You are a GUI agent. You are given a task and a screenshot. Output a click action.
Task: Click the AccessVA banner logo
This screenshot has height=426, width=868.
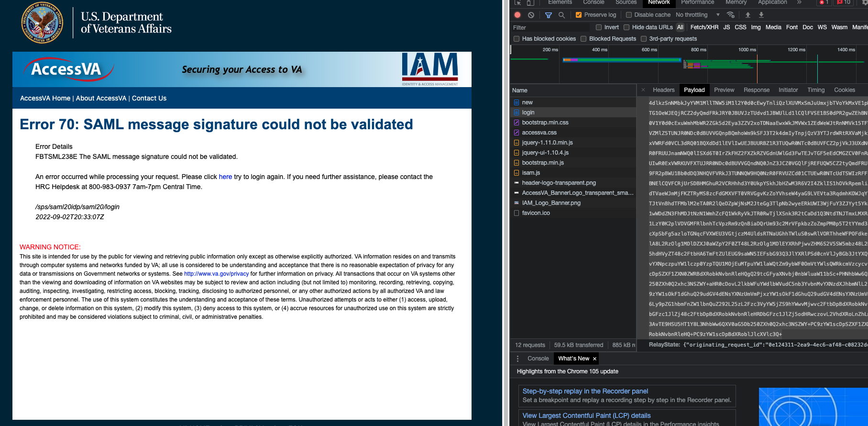coord(68,69)
